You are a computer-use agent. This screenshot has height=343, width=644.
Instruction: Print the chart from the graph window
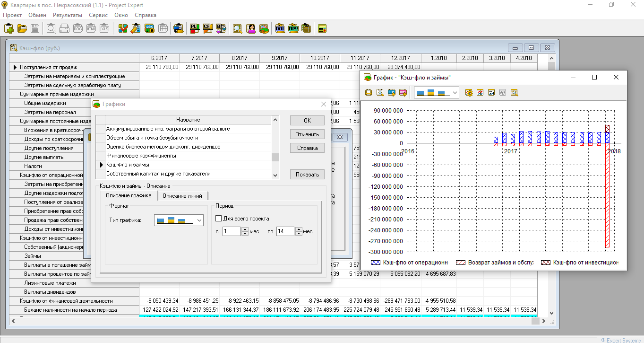[369, 92]
